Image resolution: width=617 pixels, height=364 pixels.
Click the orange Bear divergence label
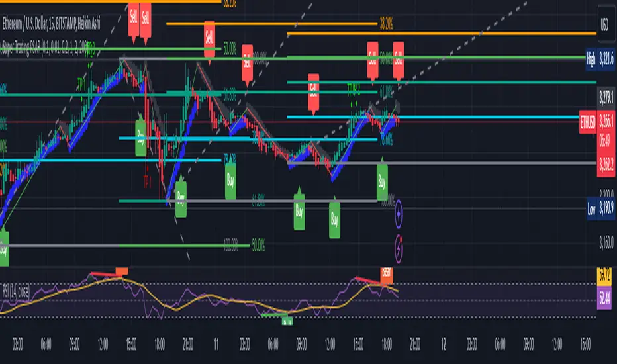point(387,275)
